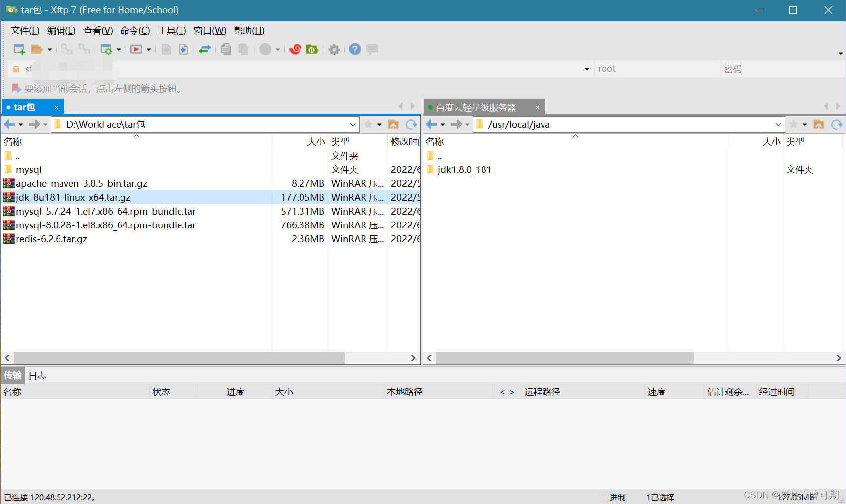Close the tar包 tab
Image resolution: width=846 pixels, height=504 pixels.
(x=57, y=107)
